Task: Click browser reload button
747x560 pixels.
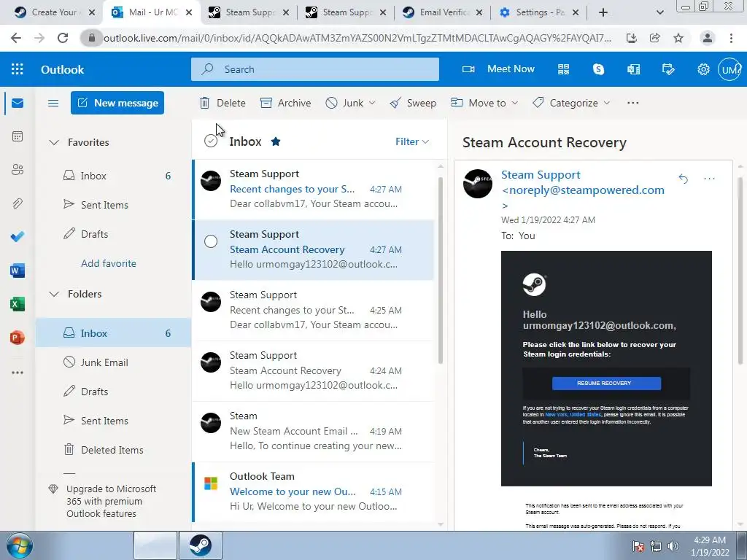Action: pos(63,38)
